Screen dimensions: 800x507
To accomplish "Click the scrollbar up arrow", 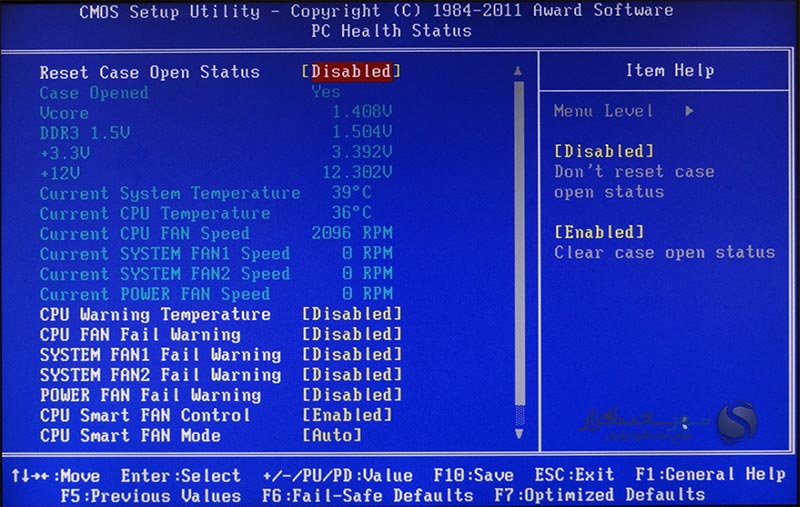I will tap(518, 71).
